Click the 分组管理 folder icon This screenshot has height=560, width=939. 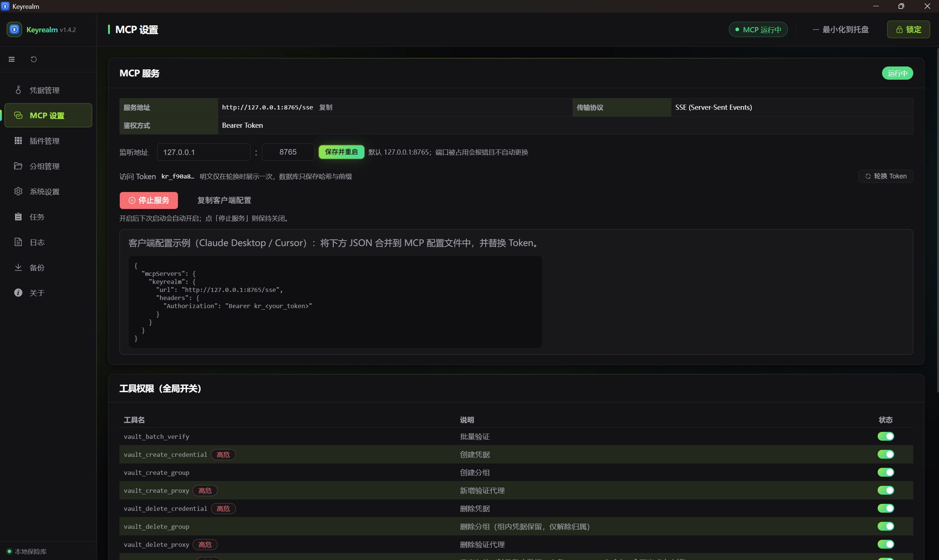pos(18,166)
